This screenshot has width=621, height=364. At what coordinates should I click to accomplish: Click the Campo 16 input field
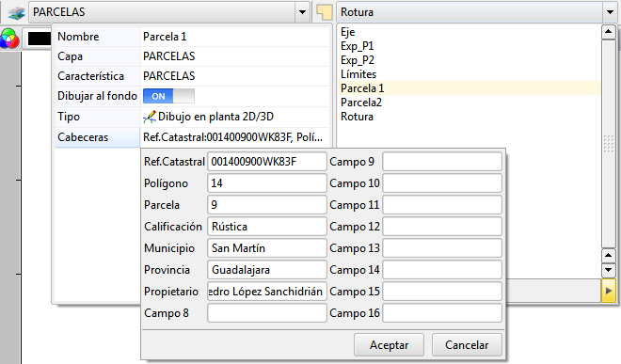point(442,313)
